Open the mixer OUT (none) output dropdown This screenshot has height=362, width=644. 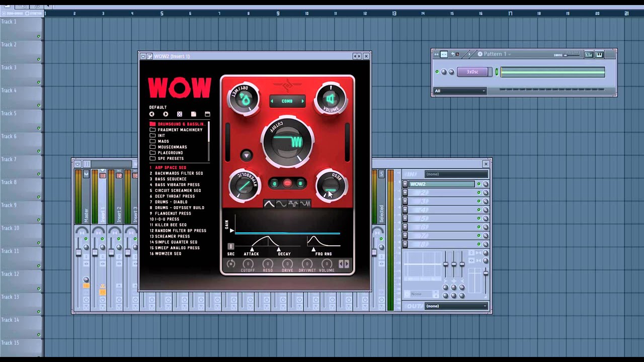coord(456,306)
